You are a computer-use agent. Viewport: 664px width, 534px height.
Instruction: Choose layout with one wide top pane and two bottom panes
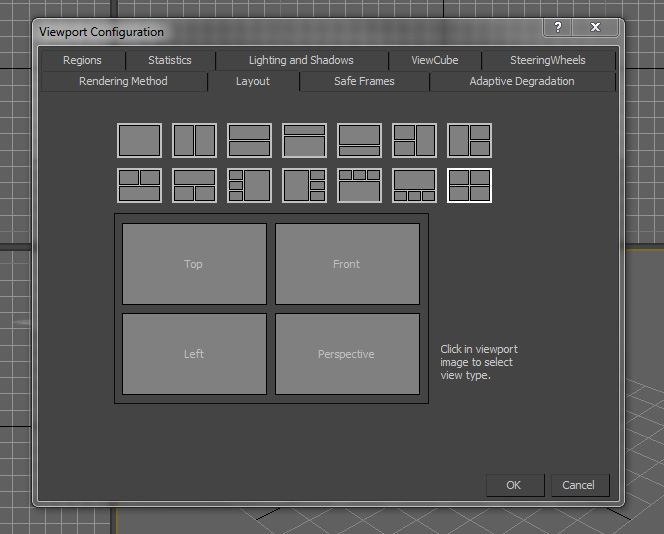click(x=194, y=185)
